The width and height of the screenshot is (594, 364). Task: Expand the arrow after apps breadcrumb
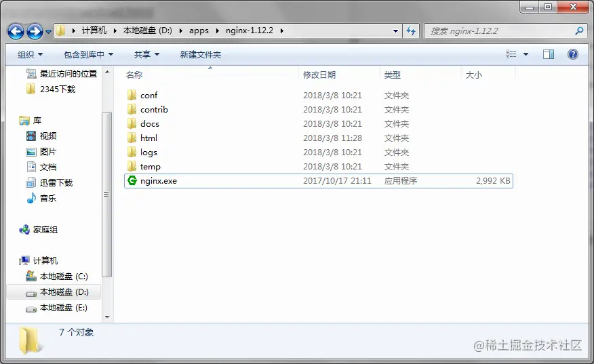pyautogui.click(x=218, y=31)
